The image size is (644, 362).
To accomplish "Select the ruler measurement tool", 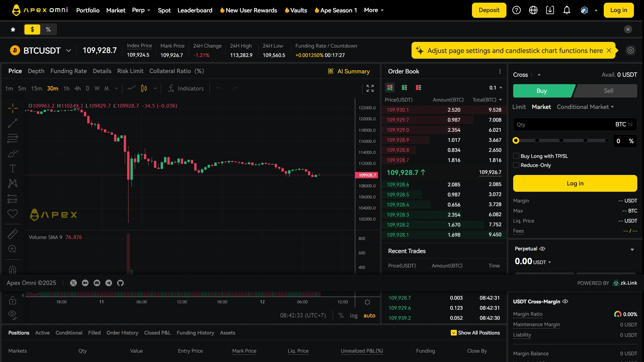I will coord(12,234).
